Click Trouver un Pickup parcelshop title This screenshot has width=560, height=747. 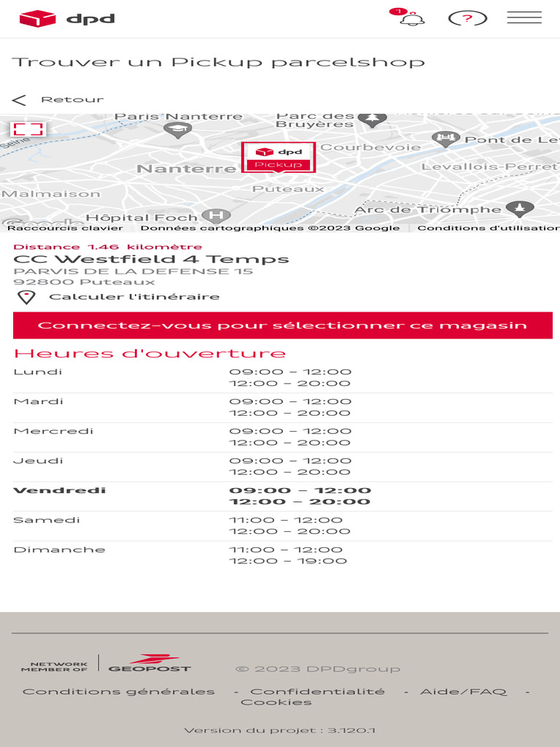click(x=218, y=63)
